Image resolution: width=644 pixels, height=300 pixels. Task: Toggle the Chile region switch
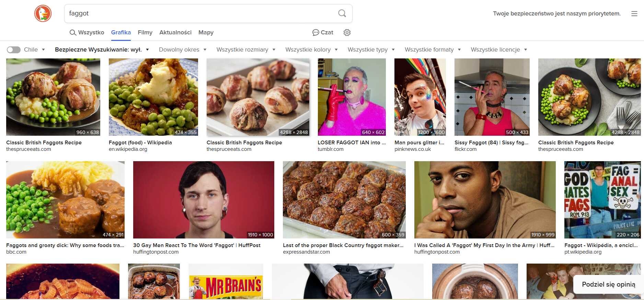pyautogui.click(x=14, y=49)
